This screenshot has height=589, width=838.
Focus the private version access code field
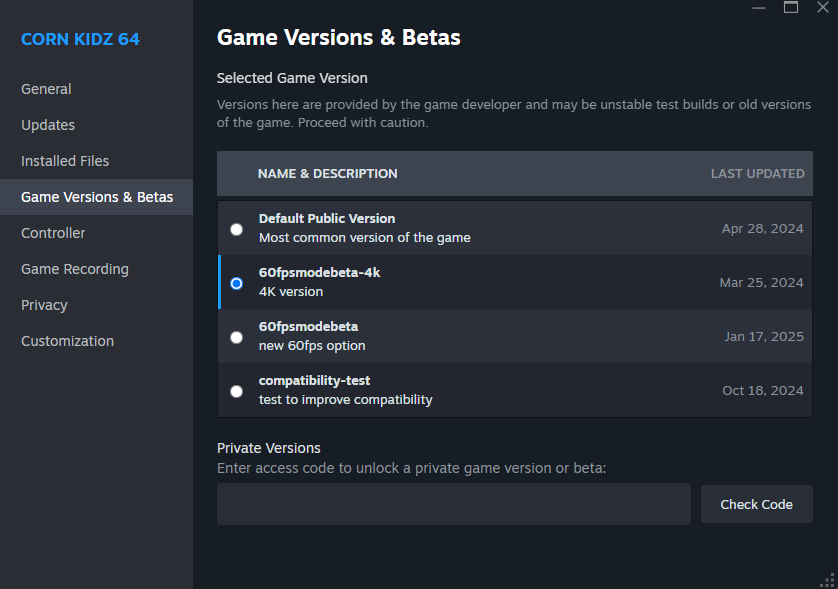[453, 504]
